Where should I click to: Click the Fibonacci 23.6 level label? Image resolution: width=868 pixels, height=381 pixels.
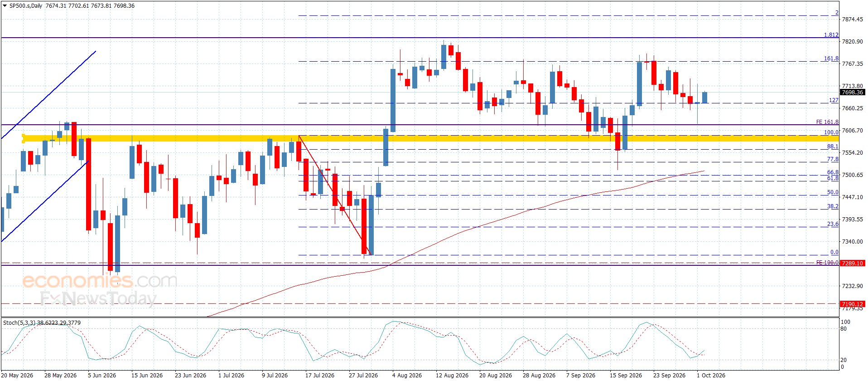pos(833,224)
